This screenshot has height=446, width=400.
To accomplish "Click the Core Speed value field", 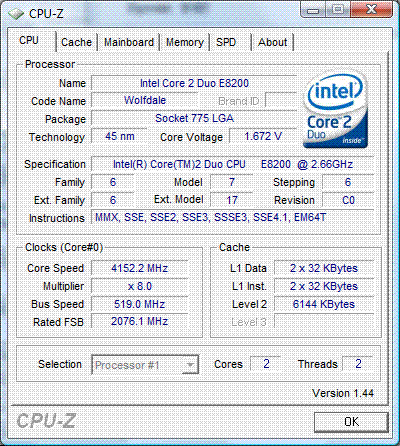I will tap(139, 268).
